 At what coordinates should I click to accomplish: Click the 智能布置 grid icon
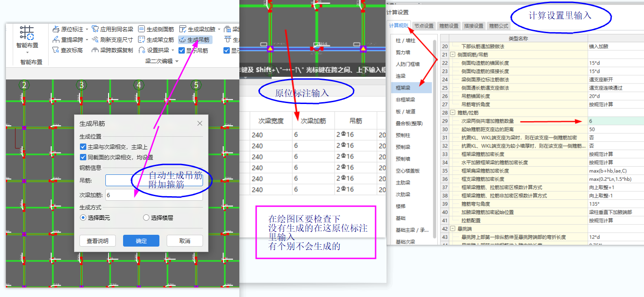tap(27, 33)
